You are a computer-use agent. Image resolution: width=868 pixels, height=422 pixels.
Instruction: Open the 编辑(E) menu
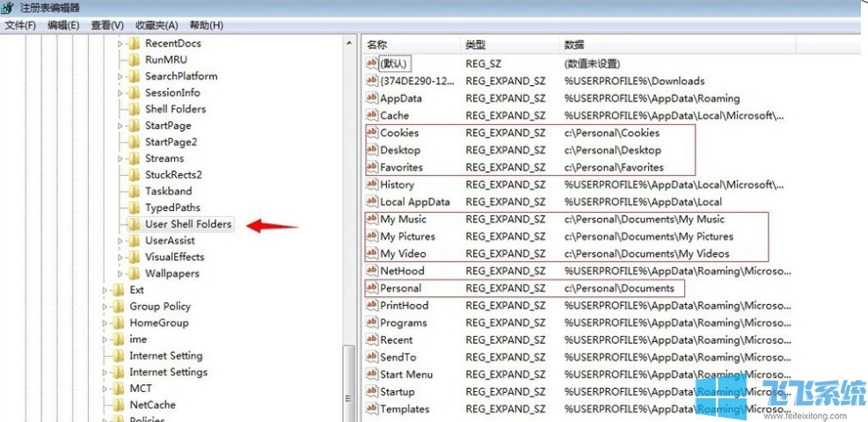(63, 25)
